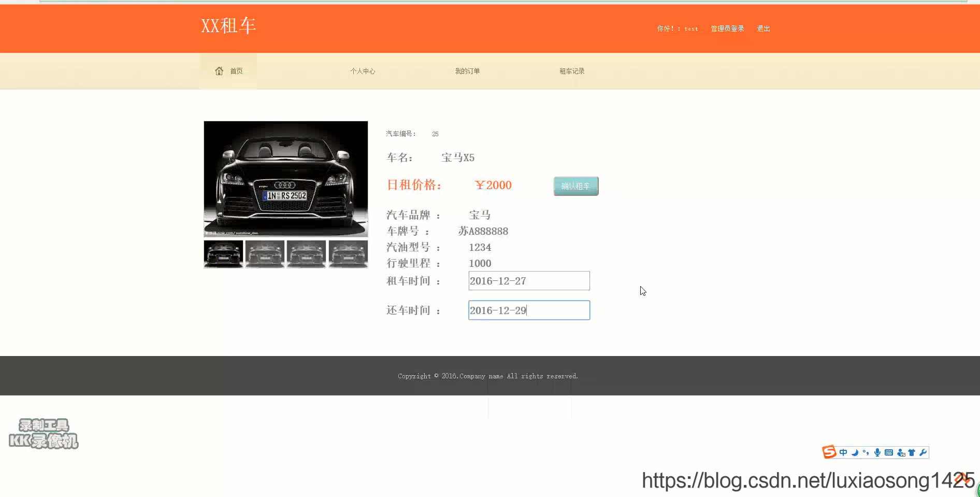Click the 日租价格 label
This screenshot has width=980, height=497.
(414, 185)
